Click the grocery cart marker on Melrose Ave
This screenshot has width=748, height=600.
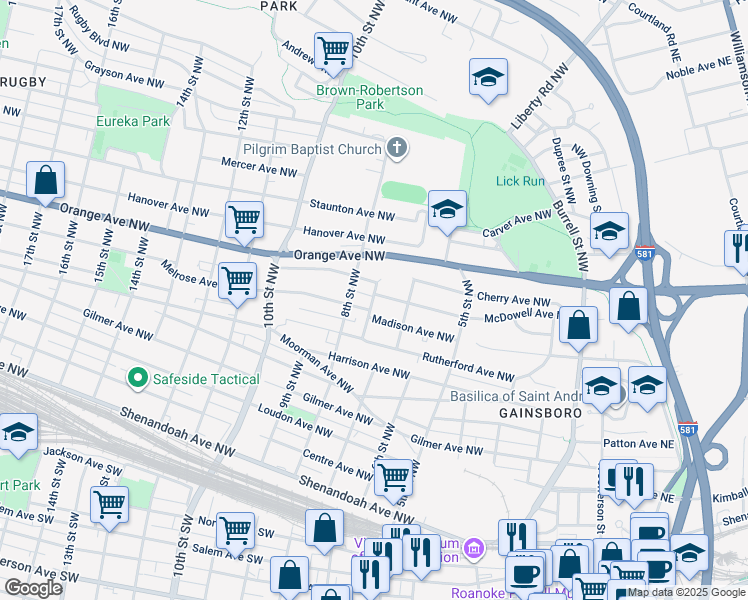tap(238, 281)
